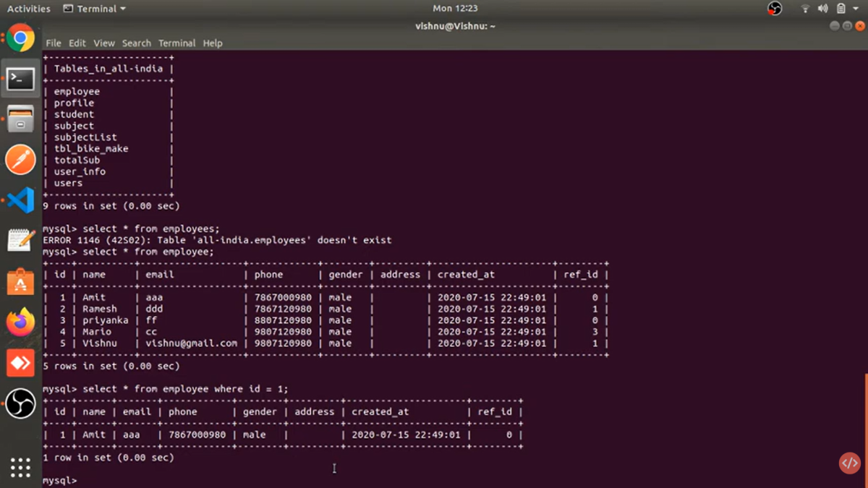The image size is (868, 488).
Task: Launch Postman from the dock
Action: click(x=20, y=160)
